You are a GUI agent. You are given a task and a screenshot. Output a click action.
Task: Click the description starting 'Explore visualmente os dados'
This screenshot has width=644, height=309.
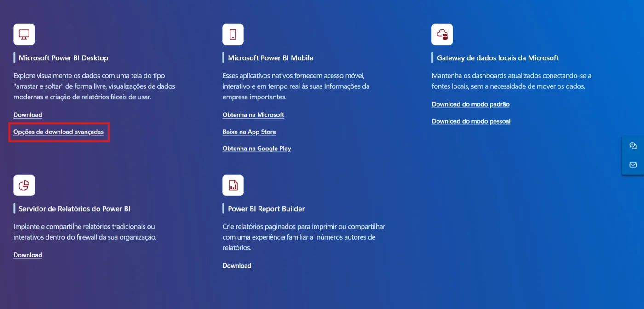[94, 86]
